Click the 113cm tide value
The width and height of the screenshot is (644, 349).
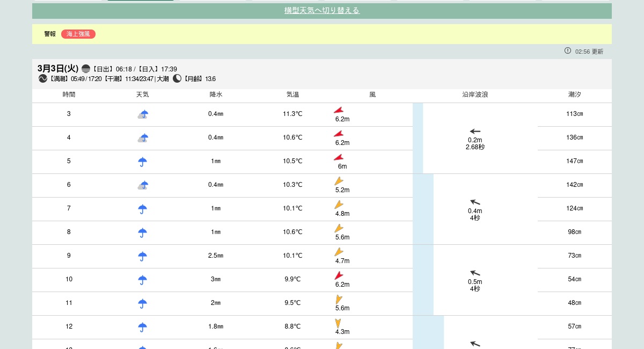[x=574, y=114]
